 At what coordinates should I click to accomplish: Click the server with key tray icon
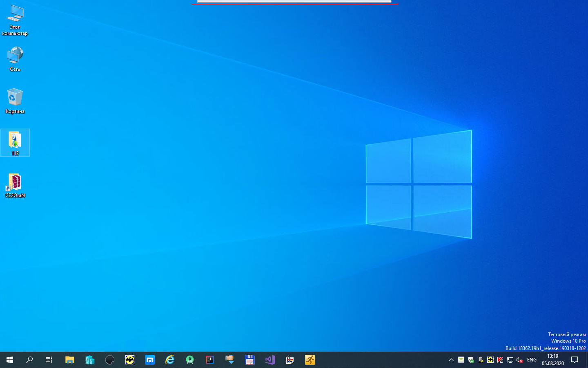pos(481,360)
